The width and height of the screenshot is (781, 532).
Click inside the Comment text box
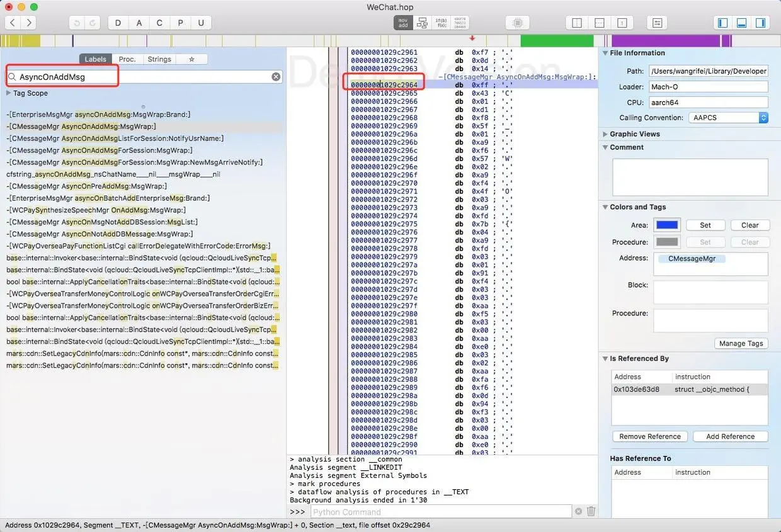(x=690, y=177)
